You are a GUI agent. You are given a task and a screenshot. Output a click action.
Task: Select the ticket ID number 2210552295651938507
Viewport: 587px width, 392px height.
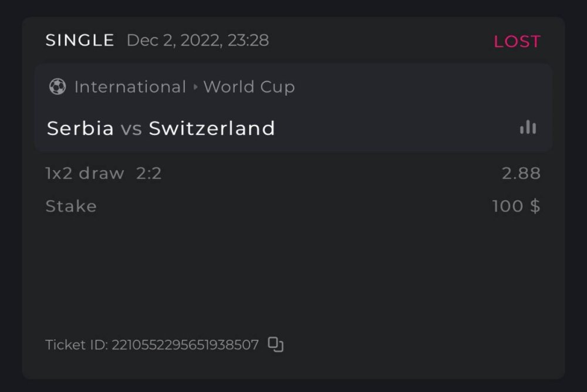(x=185, y=345)
